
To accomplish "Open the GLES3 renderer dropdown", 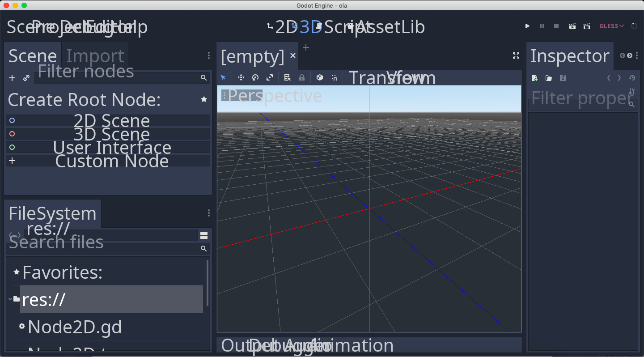I will tap(611, 26).
